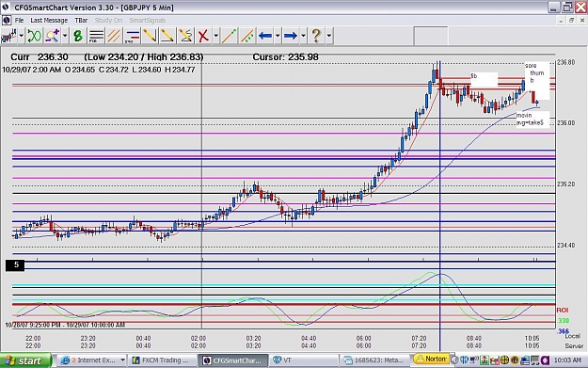
Task: Open the Study On menu
Action: (x=108, y=21)
